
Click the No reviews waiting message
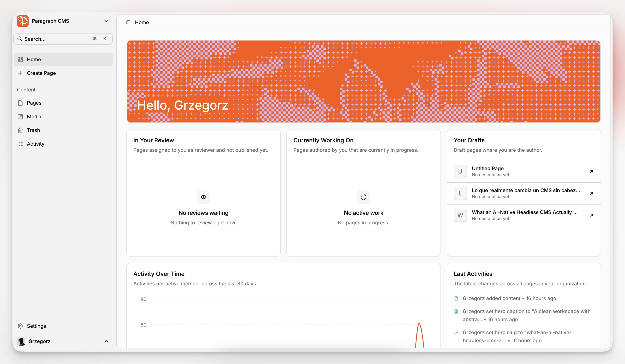point(203,213)
